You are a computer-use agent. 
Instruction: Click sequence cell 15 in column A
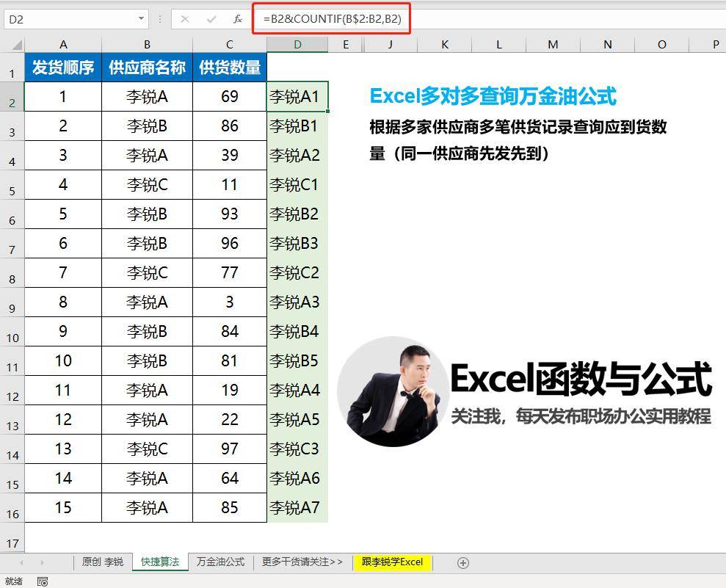63,508
